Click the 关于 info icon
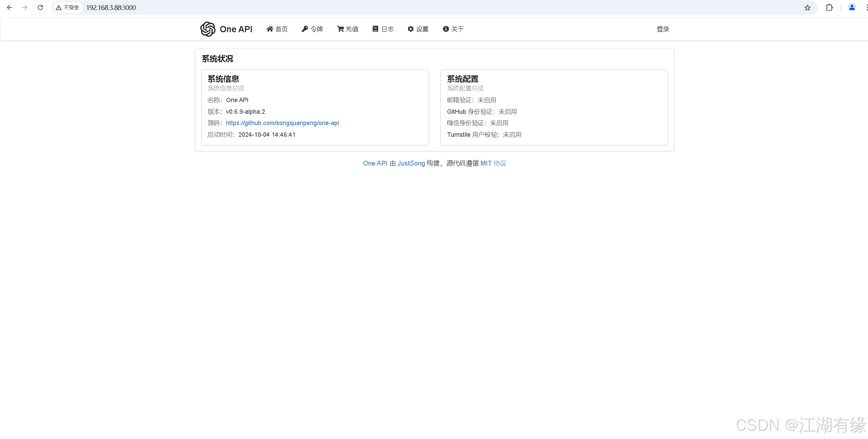Screen dimensions: 868x439 click(445, 29)
